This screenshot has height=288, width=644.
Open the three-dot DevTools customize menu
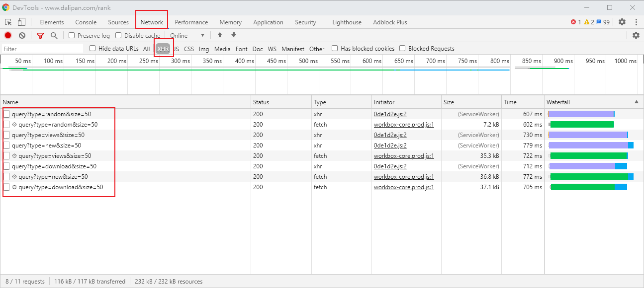636,22
